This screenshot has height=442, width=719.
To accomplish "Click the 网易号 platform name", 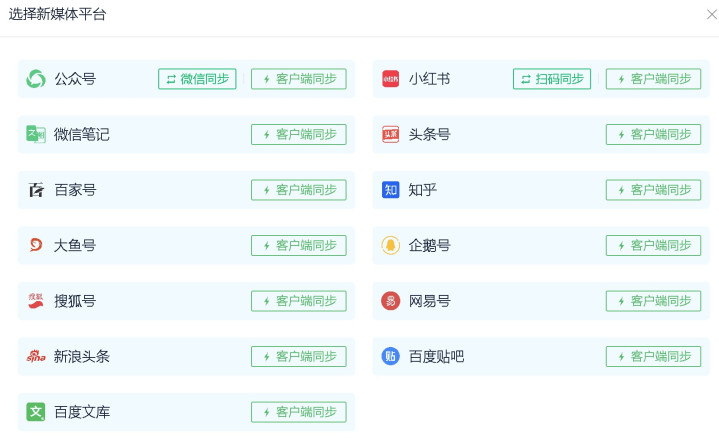I will 429,301.
